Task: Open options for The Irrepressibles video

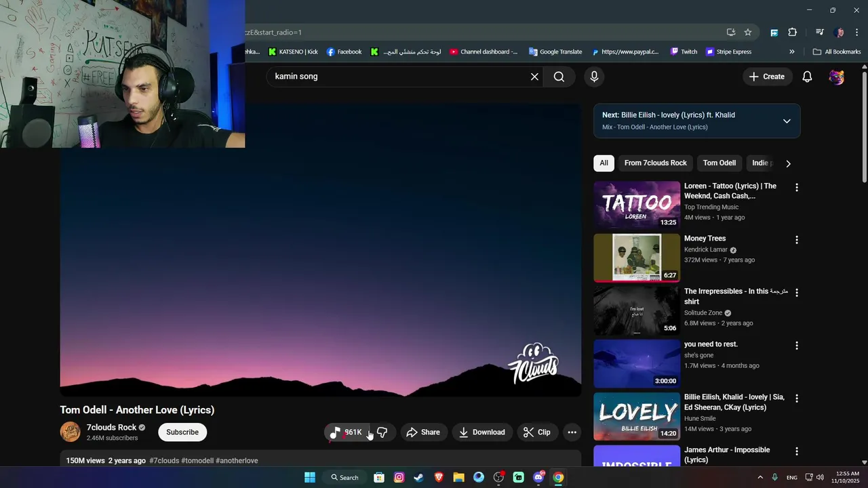Action: coord(797,293)
